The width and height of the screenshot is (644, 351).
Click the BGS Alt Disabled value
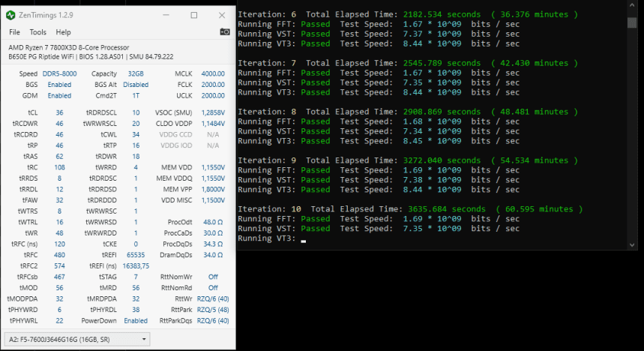point(136,85)
